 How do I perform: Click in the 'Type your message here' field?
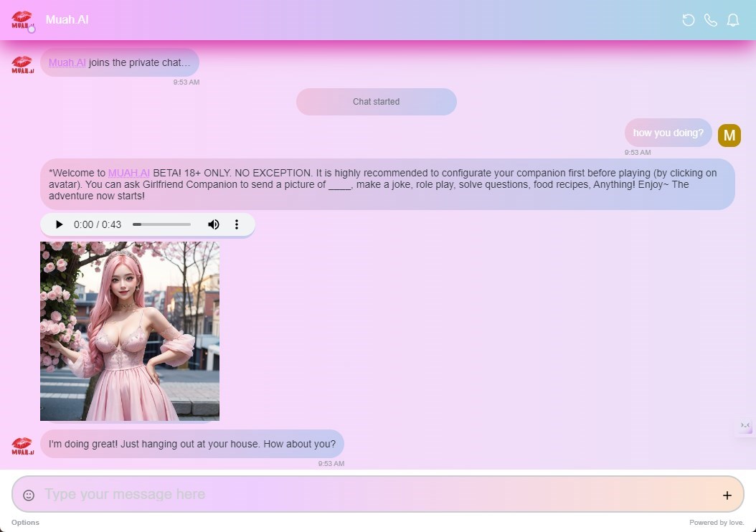coord(373,494)
